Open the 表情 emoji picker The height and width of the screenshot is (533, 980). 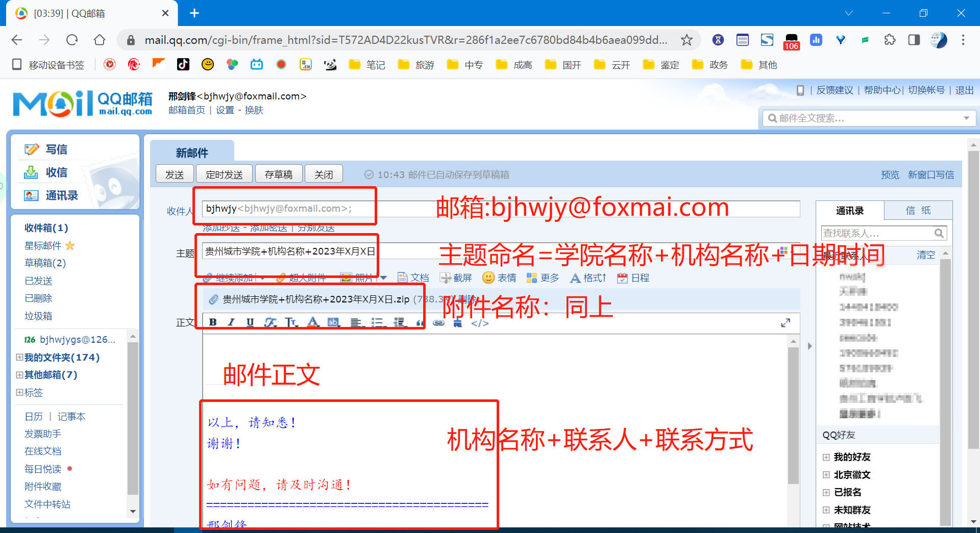point(499,277)
